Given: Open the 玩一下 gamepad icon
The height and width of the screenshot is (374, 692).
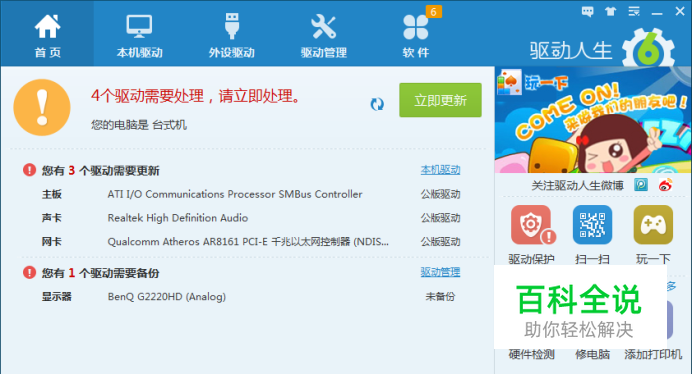Looking at the screenshot, I should pyautogui.click(x=653, y=225).
